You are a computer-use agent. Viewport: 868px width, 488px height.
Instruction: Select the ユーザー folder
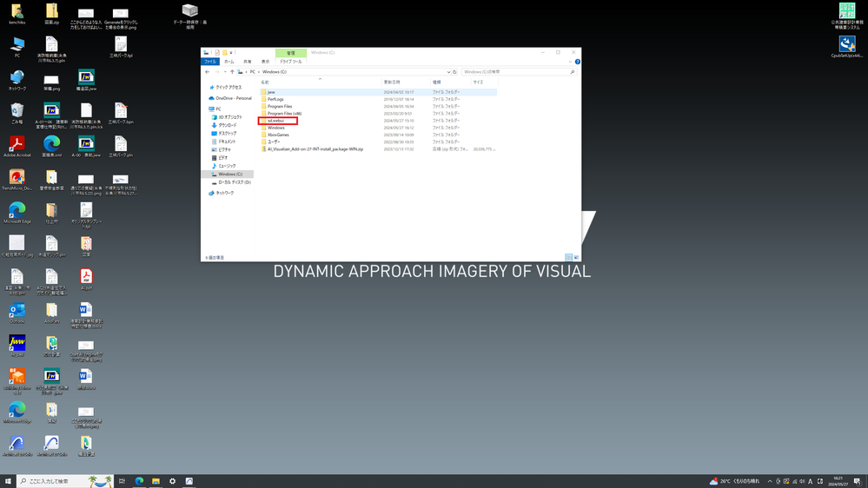coord(274,142)
